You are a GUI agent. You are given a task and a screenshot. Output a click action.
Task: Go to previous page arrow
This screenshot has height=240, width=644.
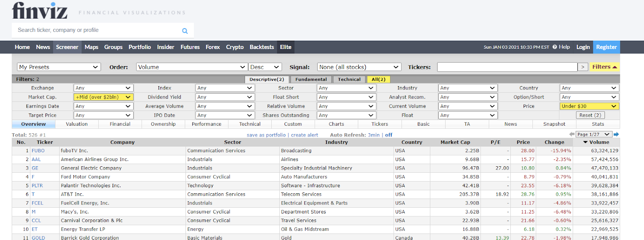click(x=572, y=134)
